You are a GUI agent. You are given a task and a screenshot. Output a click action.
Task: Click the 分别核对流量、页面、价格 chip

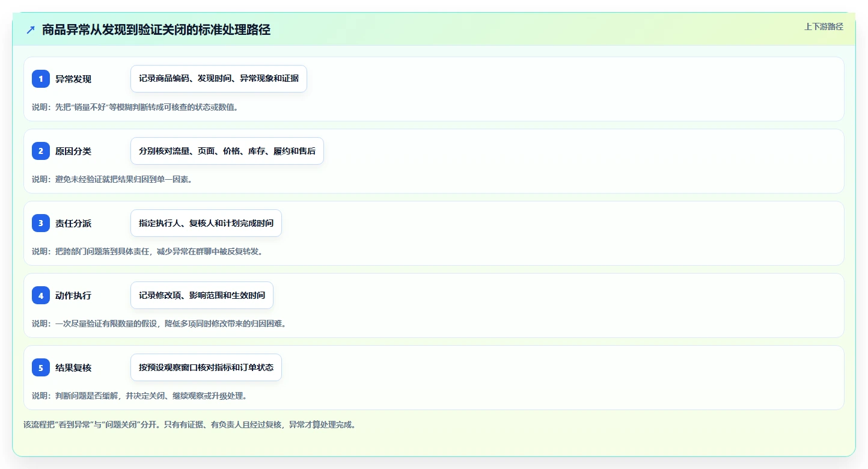[227, 151]
